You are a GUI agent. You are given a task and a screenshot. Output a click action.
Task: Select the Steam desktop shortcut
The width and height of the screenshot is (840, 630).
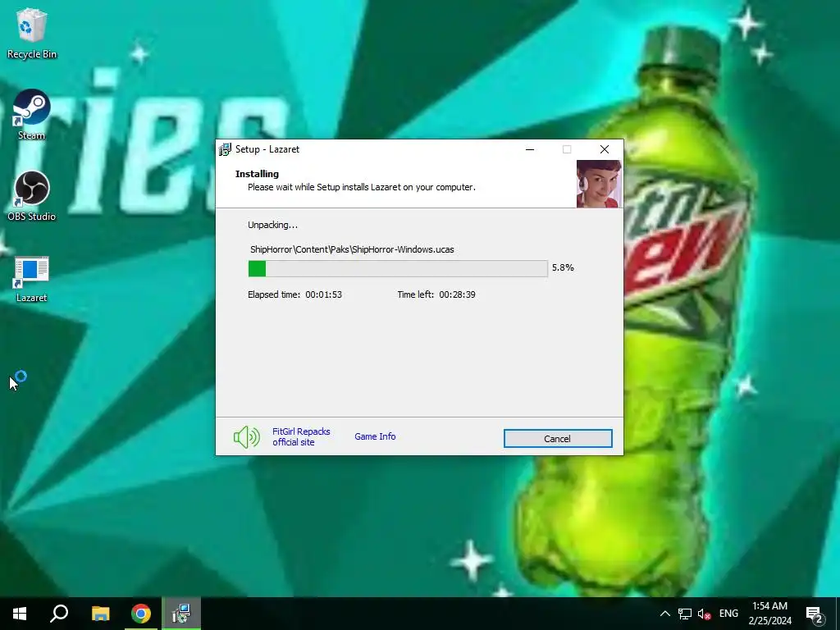coord(31,115)
